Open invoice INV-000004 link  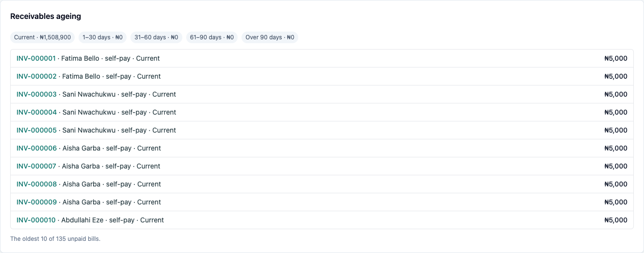(x=36, y=112)
